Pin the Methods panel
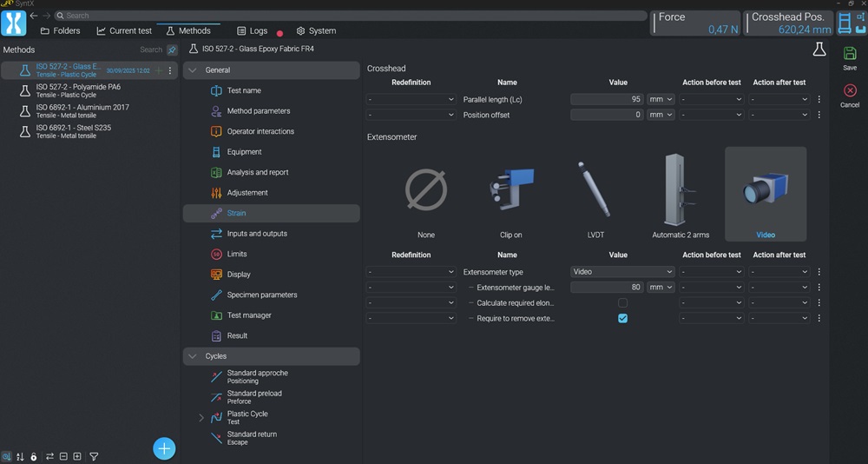 tap(172, 50)
